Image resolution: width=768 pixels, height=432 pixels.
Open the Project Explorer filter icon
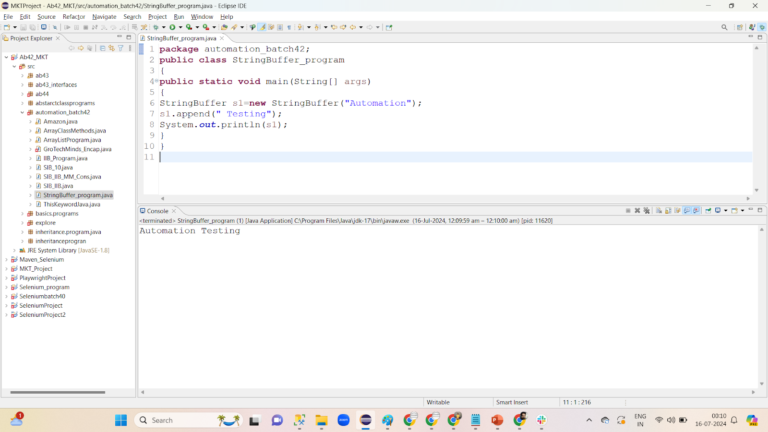[x=121, y=48]
